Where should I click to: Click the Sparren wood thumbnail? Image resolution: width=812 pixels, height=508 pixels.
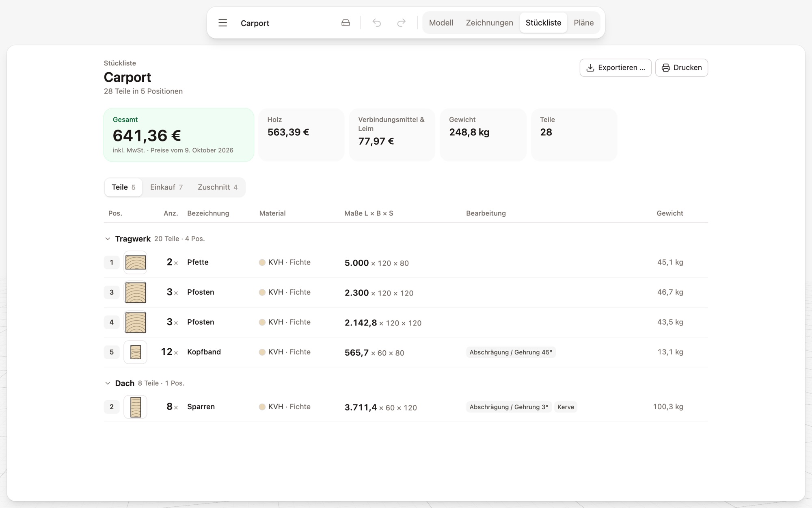tap(135, 407)
